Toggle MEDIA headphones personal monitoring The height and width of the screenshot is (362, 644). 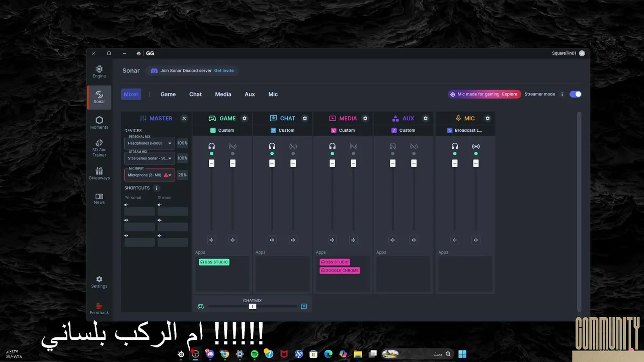click(x=332, y=146)
